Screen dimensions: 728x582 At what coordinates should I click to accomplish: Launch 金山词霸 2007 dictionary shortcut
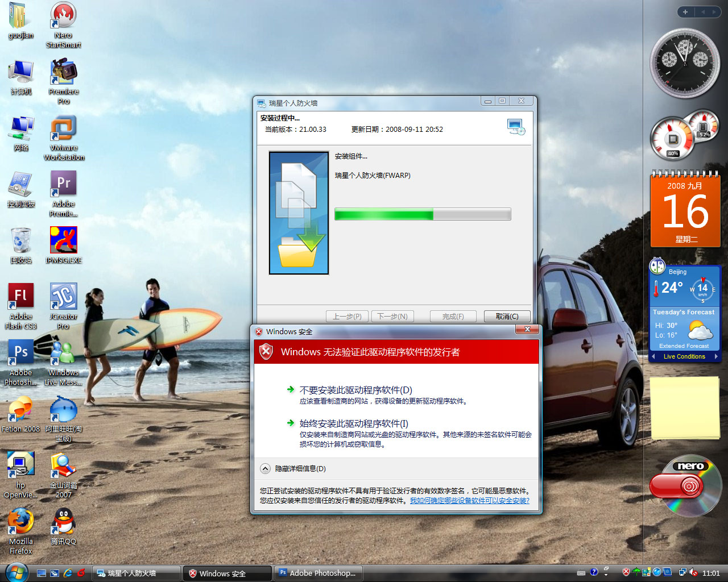pyautogui.click(x=64, y=475)
